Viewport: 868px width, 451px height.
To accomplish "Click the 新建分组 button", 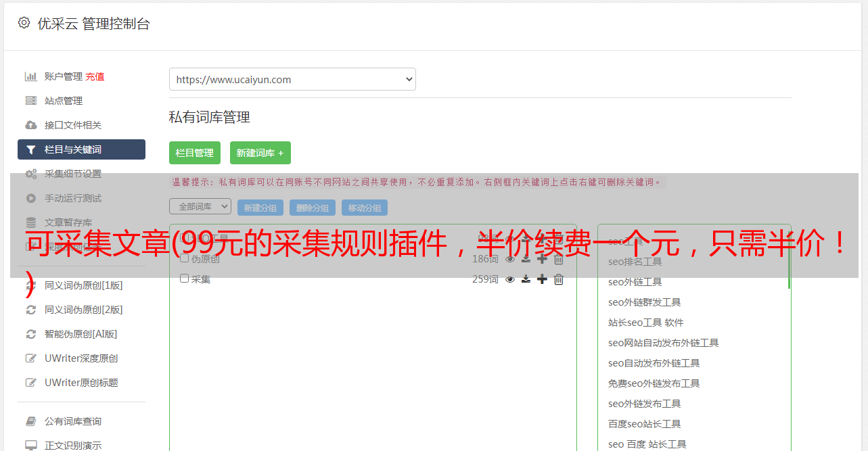I will (x=260, y=208).
